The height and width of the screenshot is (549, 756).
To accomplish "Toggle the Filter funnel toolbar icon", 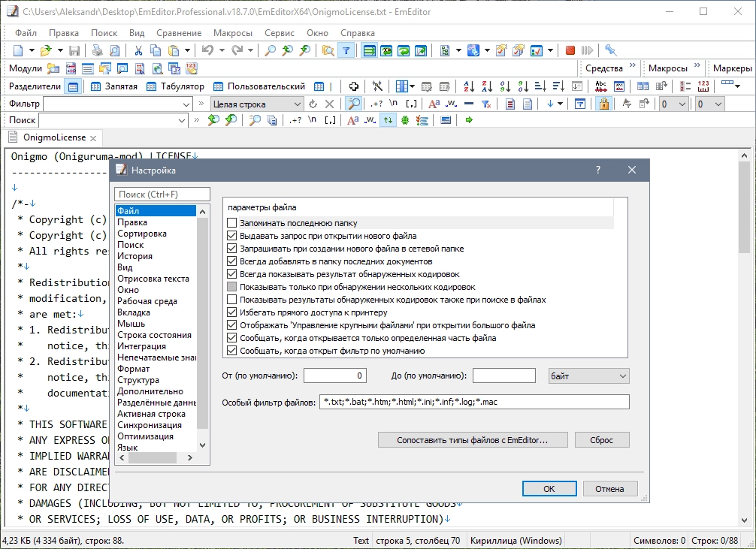I will pyautogui.click(x=346, y=50).
